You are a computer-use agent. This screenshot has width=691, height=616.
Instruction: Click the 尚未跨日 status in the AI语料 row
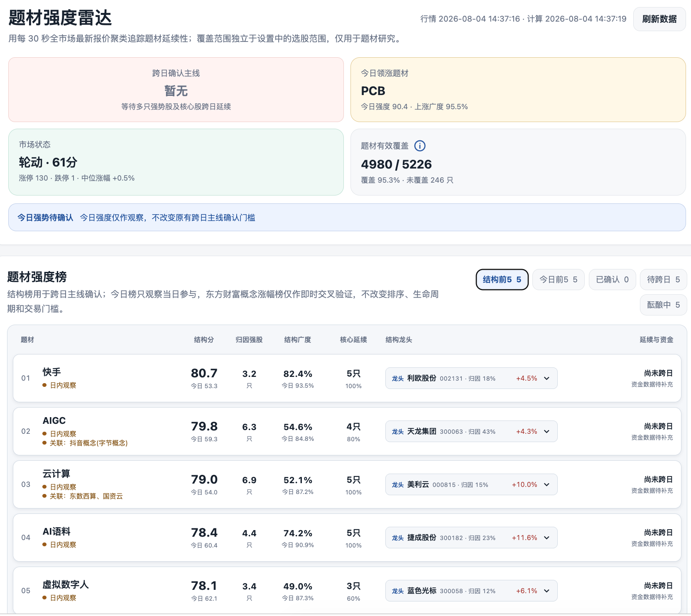659,533
